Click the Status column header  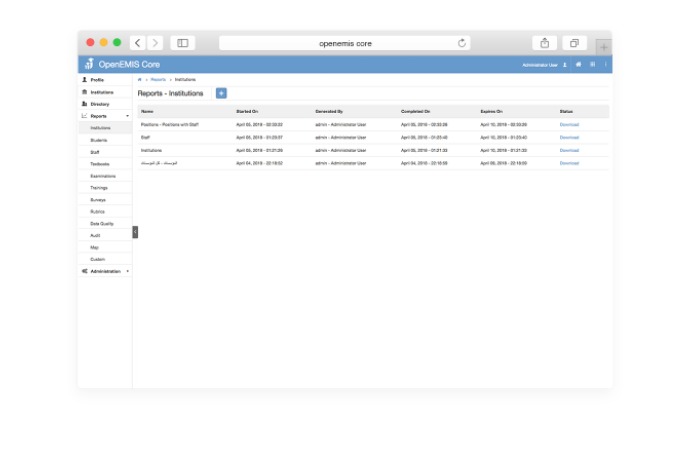(566, 111)
